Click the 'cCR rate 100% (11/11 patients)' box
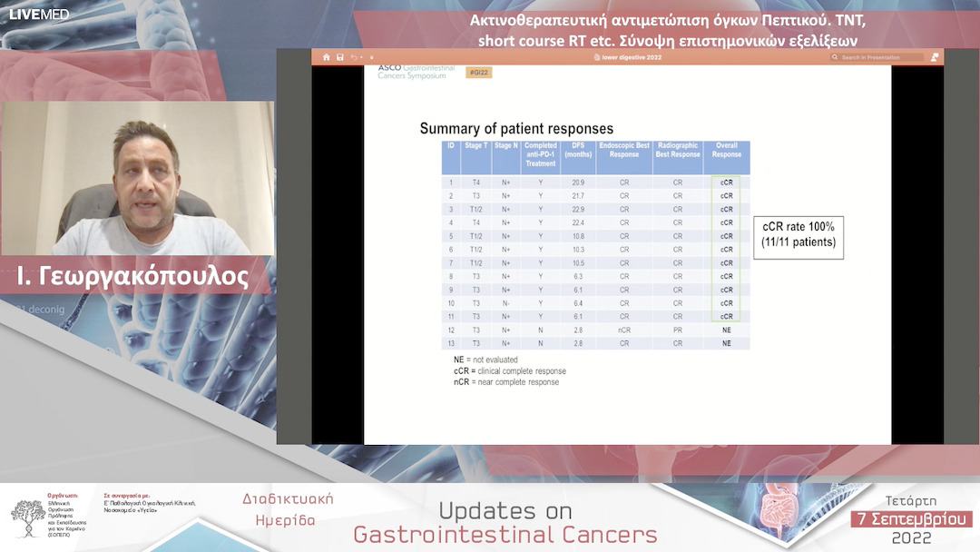 click(799, 238)
